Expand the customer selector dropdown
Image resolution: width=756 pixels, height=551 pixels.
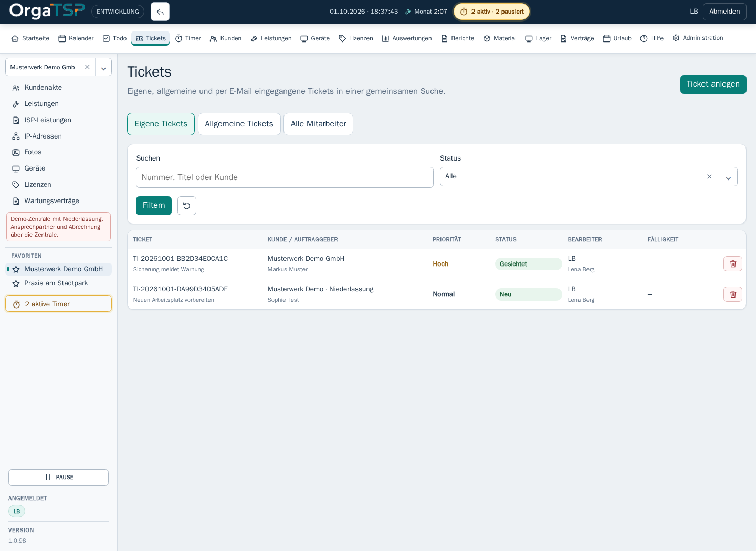103,68
